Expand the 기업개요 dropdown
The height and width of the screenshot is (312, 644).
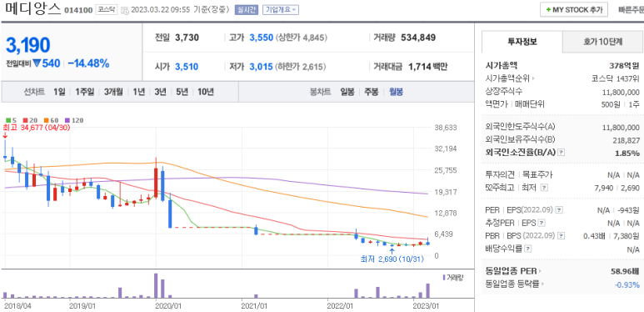tap(281, 10)
